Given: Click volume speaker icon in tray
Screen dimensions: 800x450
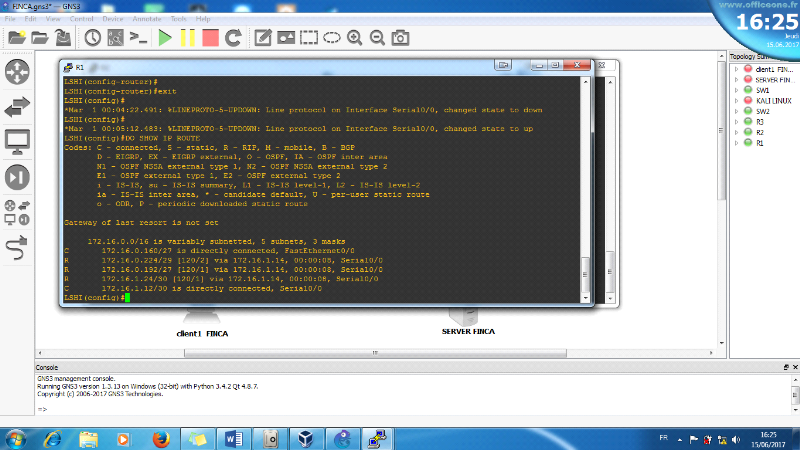Looking at the screenshot, I should pos(736,439).
